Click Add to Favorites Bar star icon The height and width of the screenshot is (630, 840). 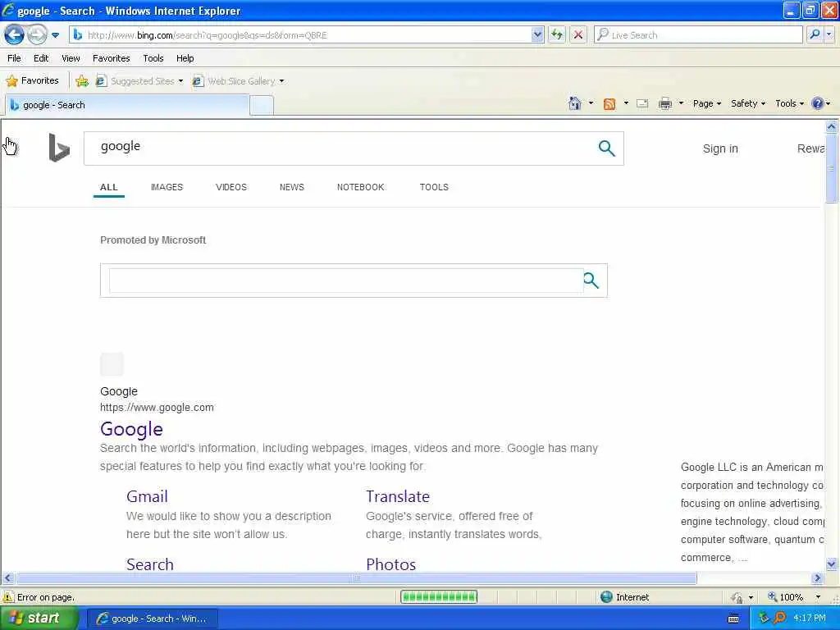[82, 81]
